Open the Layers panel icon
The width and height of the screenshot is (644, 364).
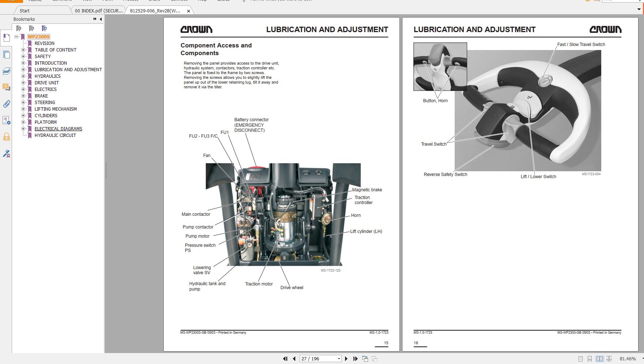tap(6, 71)
